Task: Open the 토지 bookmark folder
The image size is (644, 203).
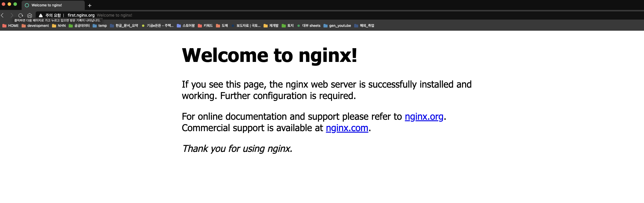Action: 288,26
